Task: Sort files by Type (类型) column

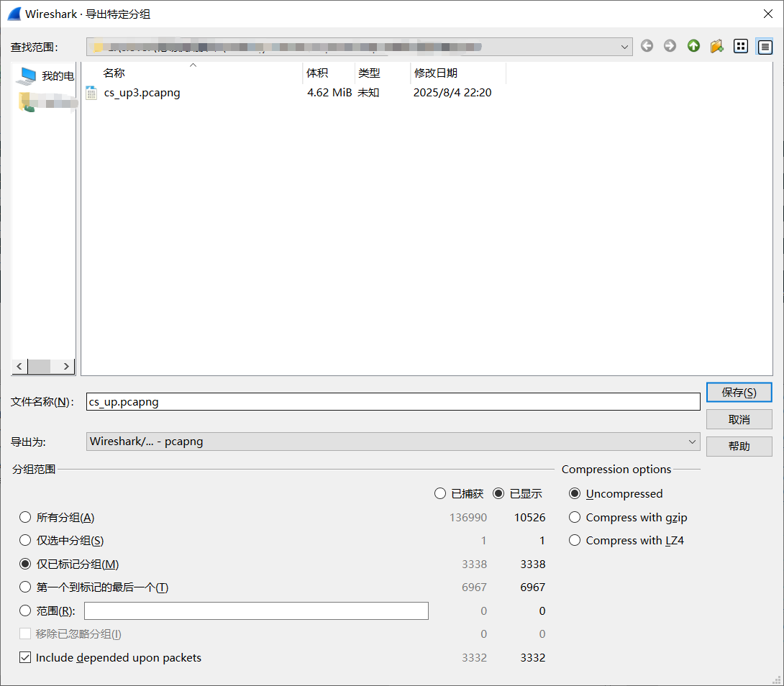Action: 383,73
